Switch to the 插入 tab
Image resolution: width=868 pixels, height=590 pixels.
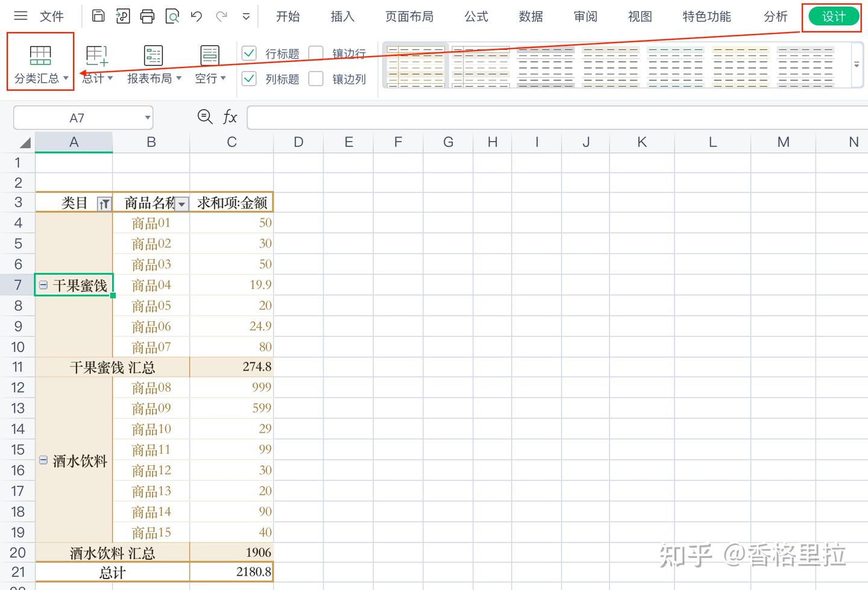pyautogui.click(x=342, y=16)
